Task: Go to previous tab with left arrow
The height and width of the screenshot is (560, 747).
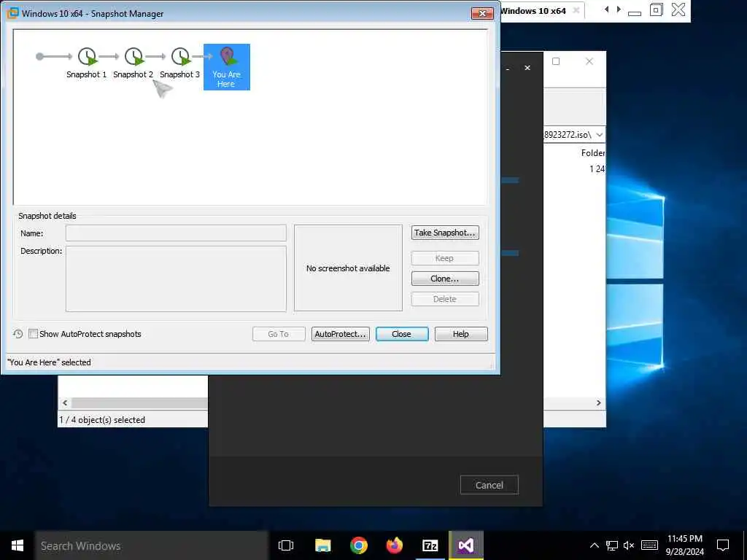Action: coord(606,9)
